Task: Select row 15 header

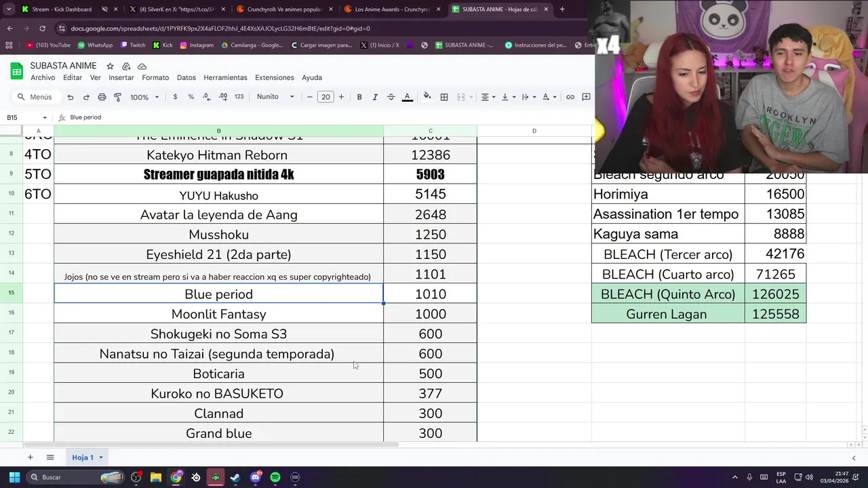Action: [x=12, y=293]
